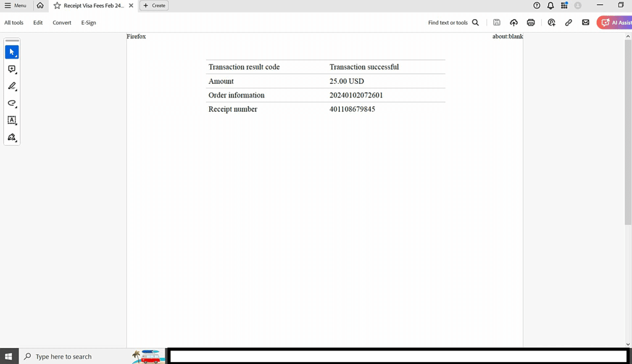Click the Find text or tools search

click(453, 23)
